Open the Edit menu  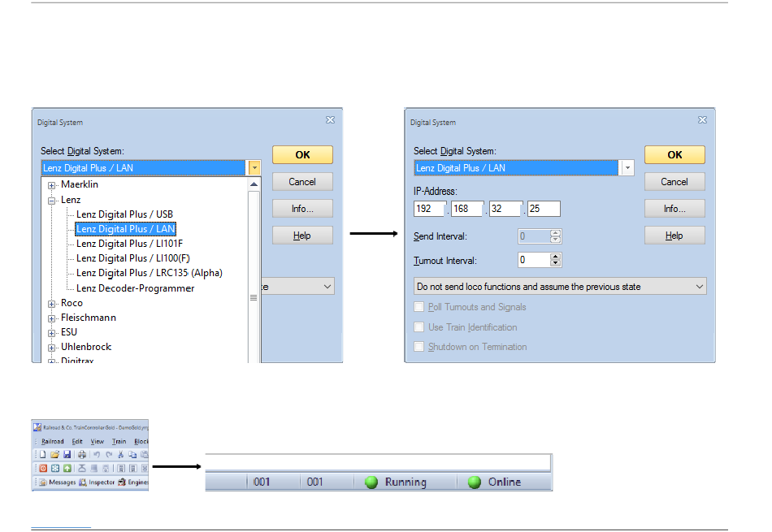77,442
